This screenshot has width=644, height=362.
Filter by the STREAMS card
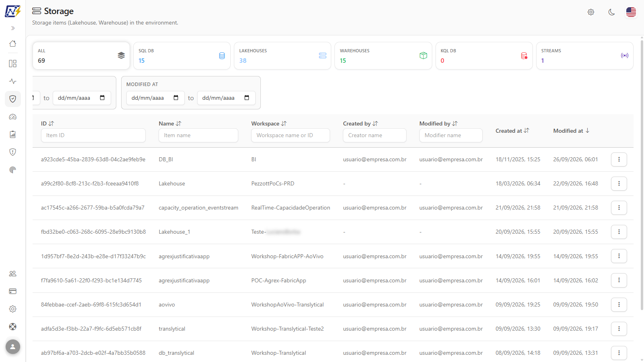(x=585, y=56)
